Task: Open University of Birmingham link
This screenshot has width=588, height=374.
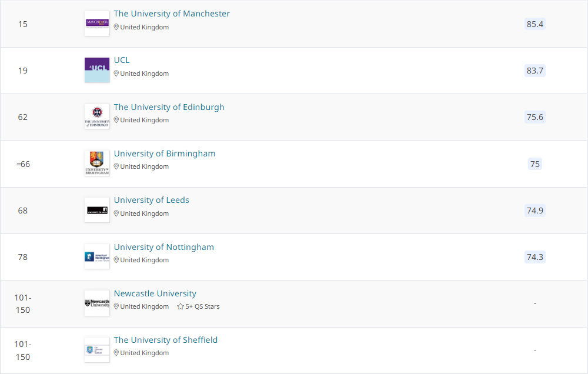Action: (x=165, y=153)
